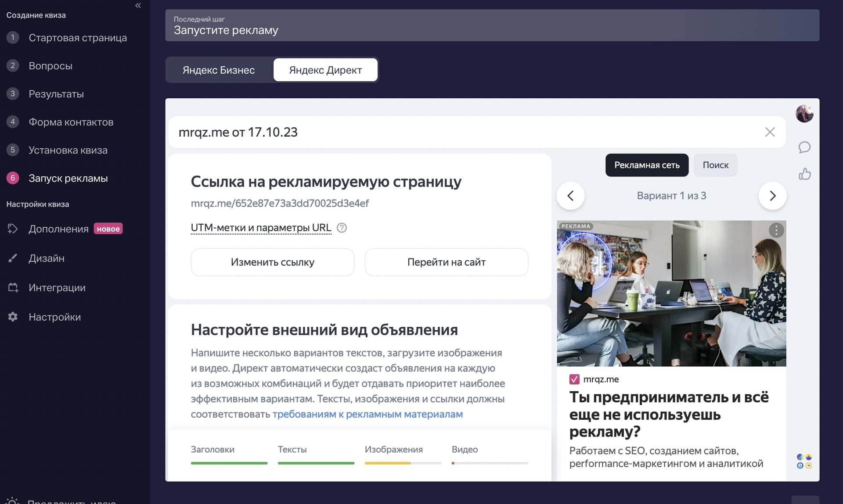Click the UTM-метки help question icon
This screenshot has height=504, width=843.
(342, 228)
